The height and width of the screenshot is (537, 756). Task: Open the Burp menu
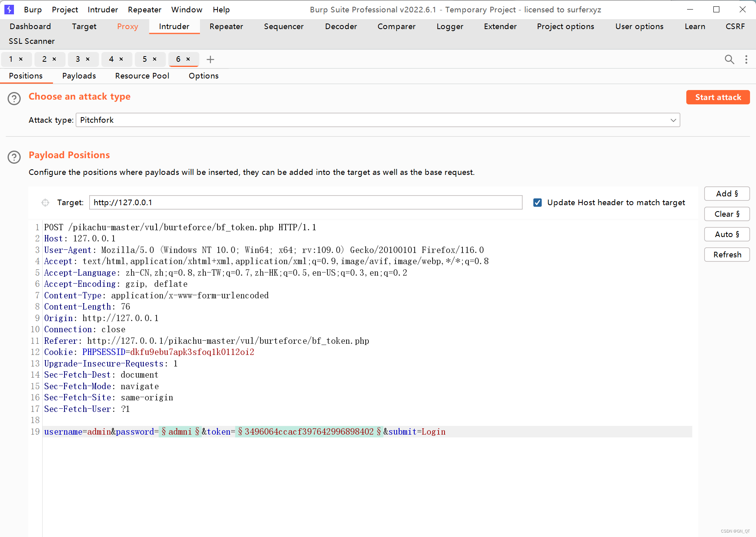[x=33, y=10]
